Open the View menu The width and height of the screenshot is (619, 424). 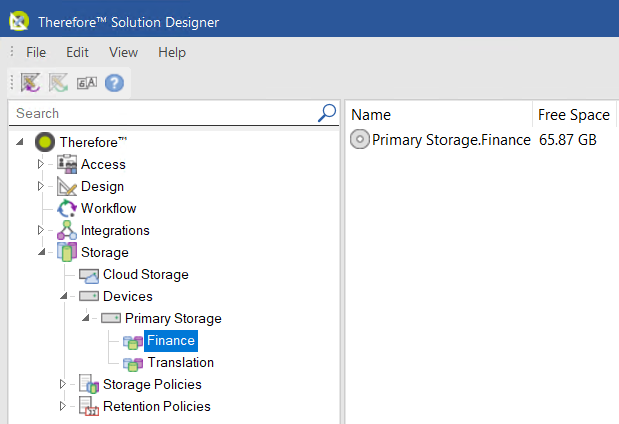[124, 52]
